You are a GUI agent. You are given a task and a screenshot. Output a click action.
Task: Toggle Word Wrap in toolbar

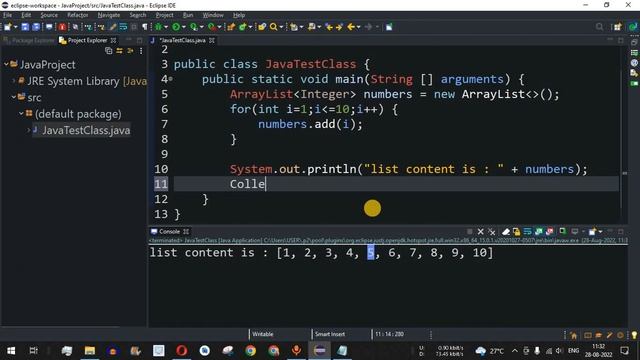pos(123,27)
